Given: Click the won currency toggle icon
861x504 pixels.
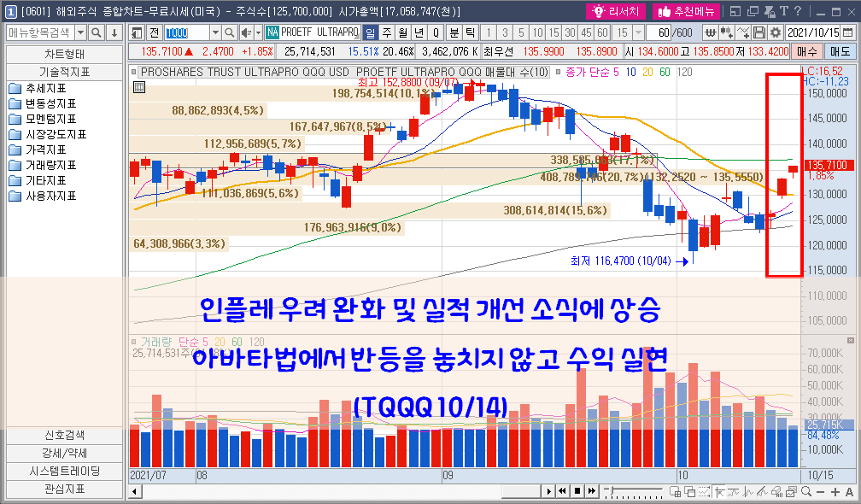Looking at the screenshot, I should pyautogui.click(x=710, y=33).
